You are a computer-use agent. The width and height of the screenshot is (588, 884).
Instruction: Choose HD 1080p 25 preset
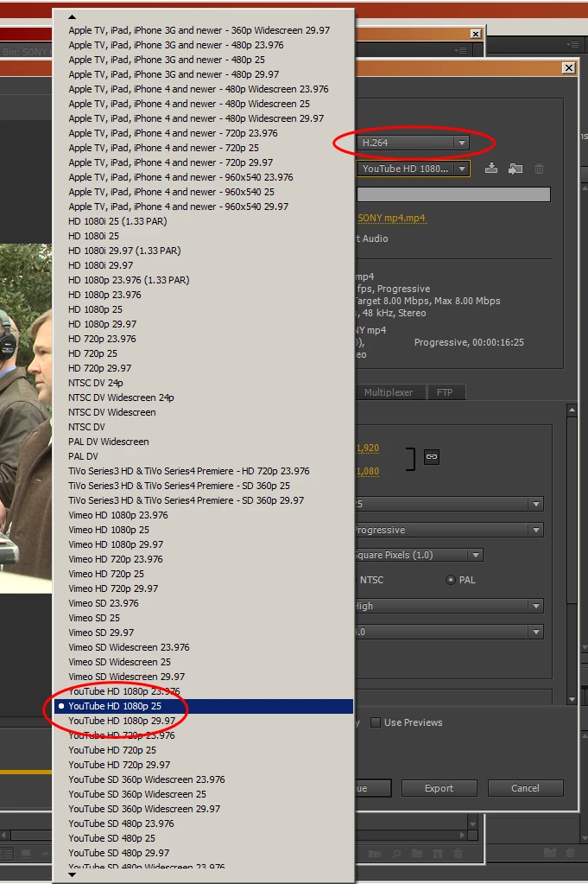point(204,309)
